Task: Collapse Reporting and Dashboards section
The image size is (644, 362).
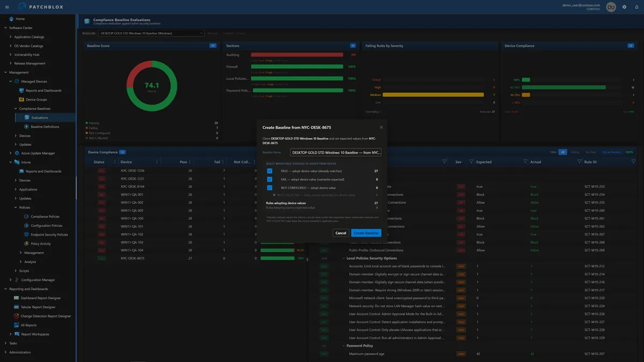Action: [x=6, y=289]
